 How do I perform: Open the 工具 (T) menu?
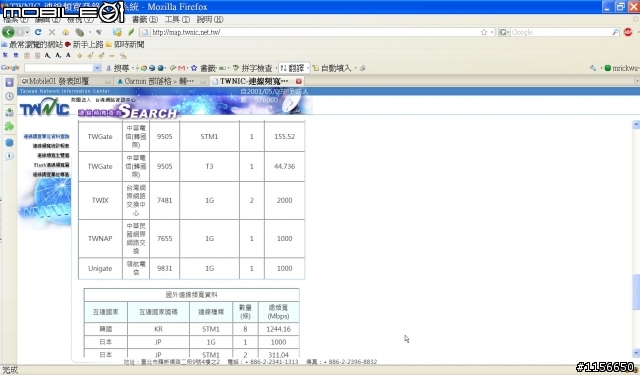click(177, 19)
